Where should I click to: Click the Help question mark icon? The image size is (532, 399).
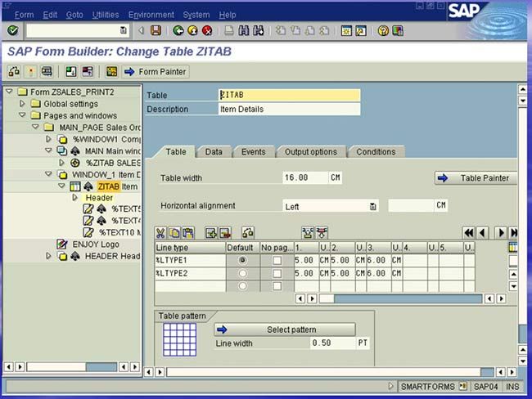pos(383,31)
